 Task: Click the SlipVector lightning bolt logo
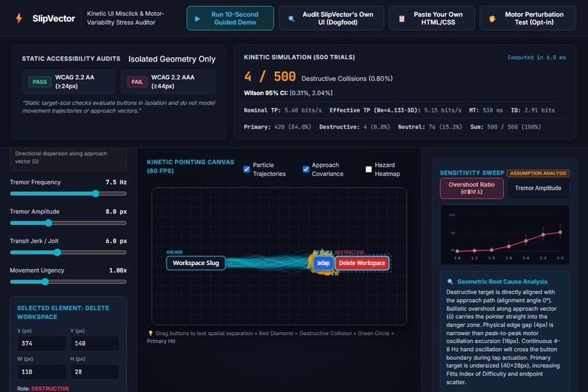click(x=19, y=18)
